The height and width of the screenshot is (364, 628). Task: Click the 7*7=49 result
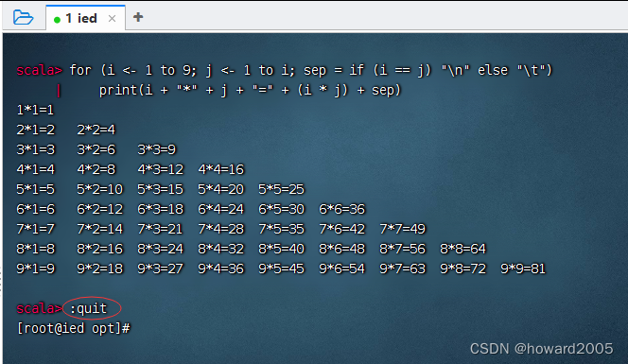pyautogui.click(x=403, y=229)
